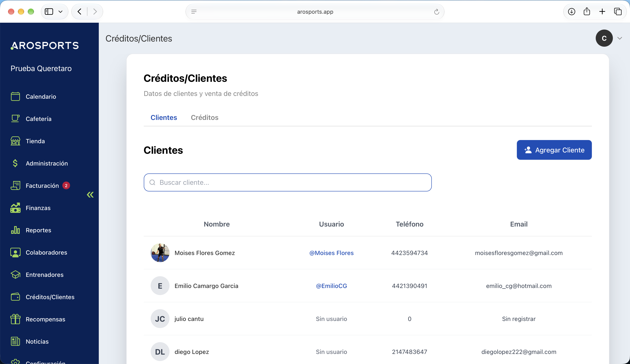Viewport: 630px width, 364px height.
Task: Switch to the Clientes tab
Action: pyautogui.click(x=164, y=117)
